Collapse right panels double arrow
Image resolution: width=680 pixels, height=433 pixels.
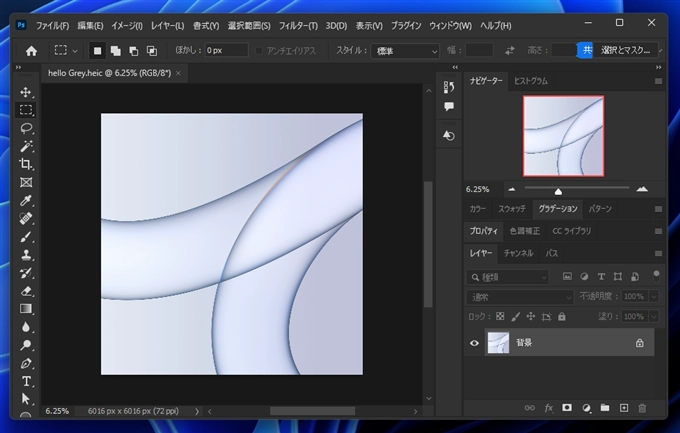658,67
